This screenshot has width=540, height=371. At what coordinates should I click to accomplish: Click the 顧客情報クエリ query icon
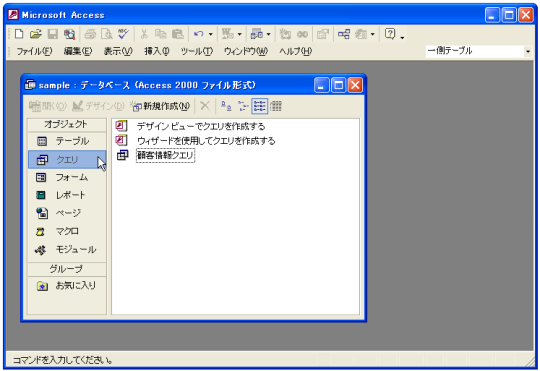click(x=122, y=155)
